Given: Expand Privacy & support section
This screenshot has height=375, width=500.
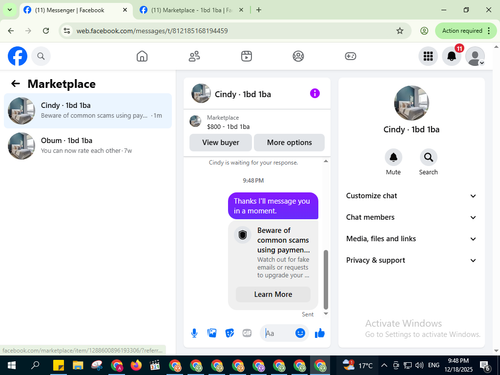Looking at the screenshot, I should (411, 260).
